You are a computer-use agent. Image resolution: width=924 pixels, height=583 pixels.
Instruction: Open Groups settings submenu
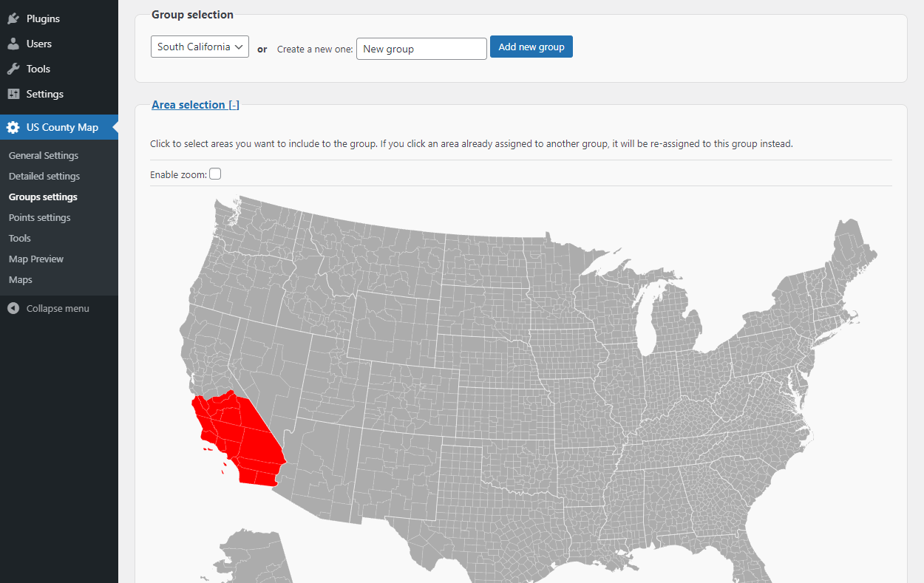[x=43, y=197]
